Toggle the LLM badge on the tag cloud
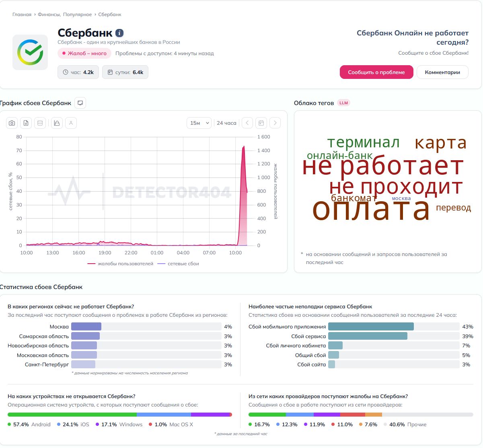The height and width of the screenshot is (448, 483). click(344, 103)
